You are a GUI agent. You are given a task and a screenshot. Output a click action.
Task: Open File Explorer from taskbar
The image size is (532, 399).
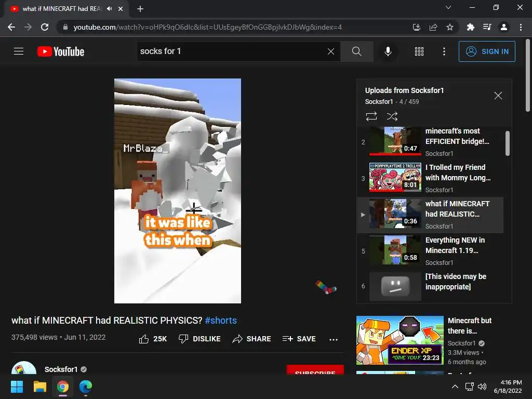click(39, 387)
